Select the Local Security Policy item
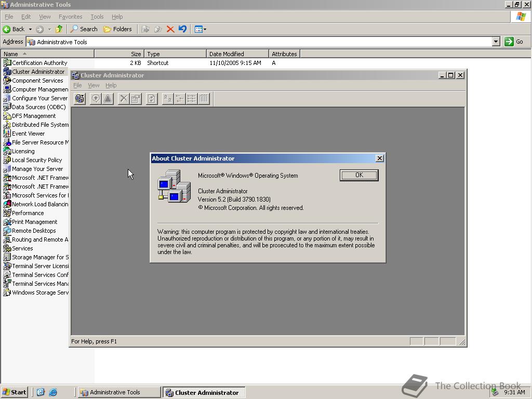The height and width of the screenshot is (399, 532). point(33,160)
